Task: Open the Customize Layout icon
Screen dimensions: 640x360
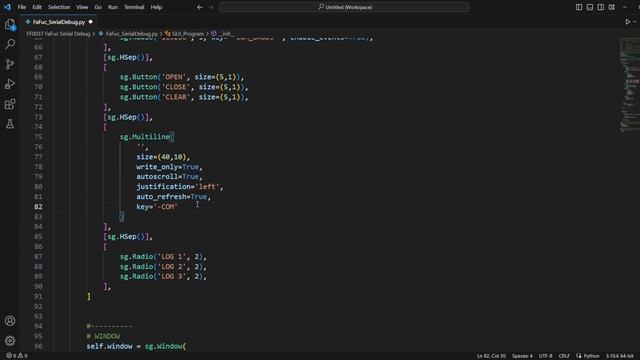Action: coord(612,7)
